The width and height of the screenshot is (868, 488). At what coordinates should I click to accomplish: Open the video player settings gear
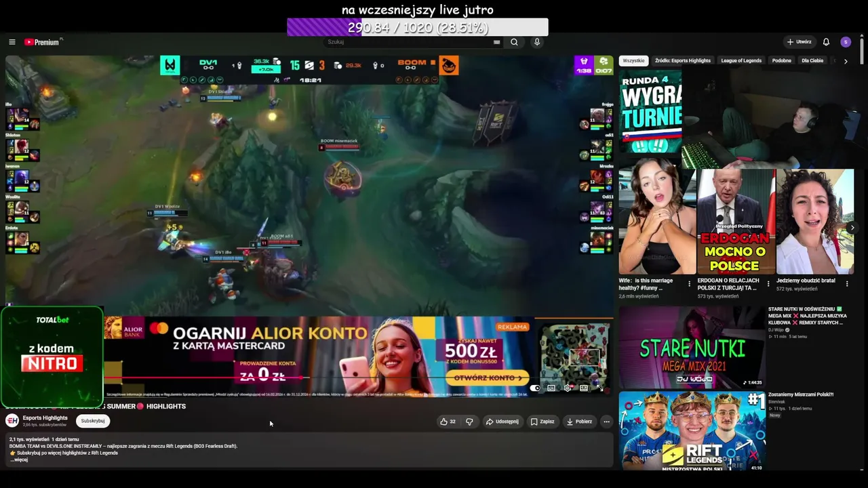tap(568, 388)
